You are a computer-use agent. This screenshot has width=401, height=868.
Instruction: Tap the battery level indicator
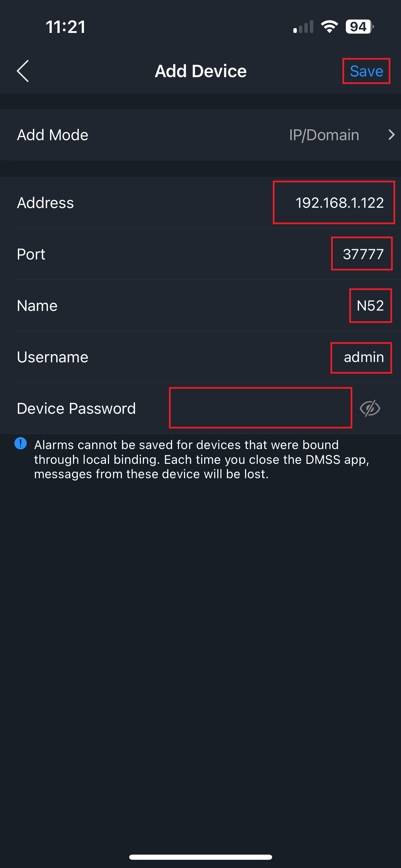(359, 27)
